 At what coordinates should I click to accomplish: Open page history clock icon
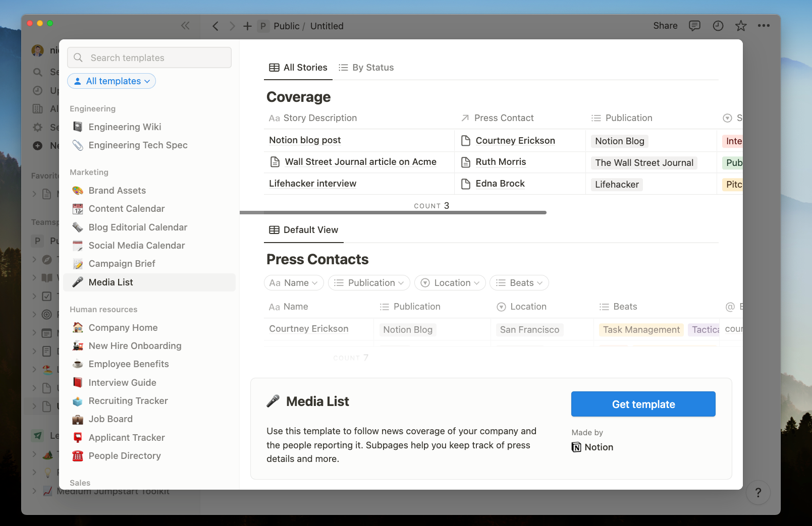click(x=718, y=26)
